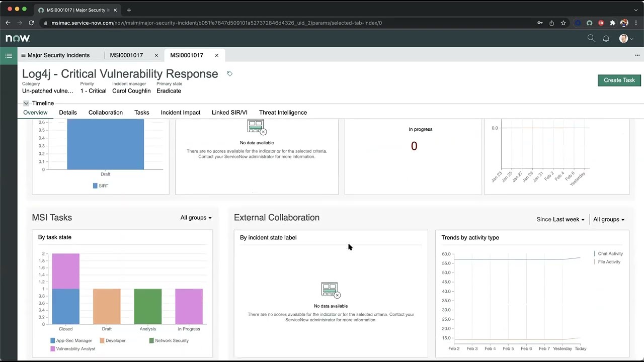644x362 pixels.
Task: Open the Linked SIR/VI tab
Action: coord(229,113)
